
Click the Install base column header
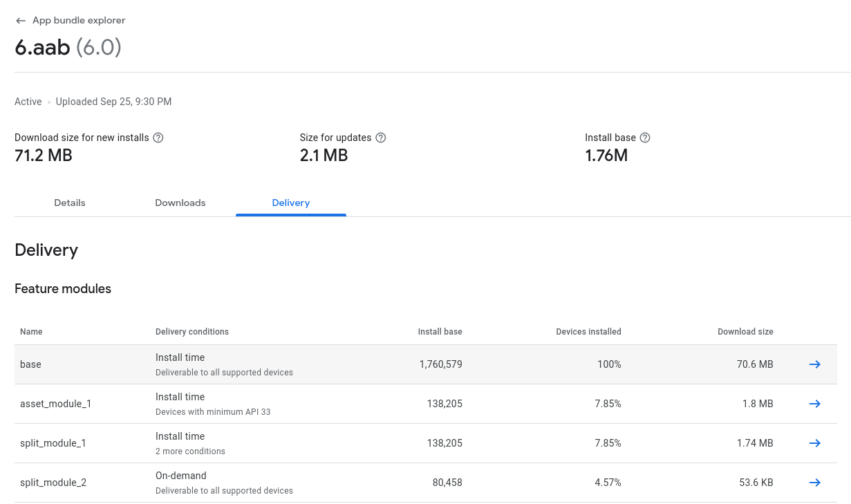click(440, 332)
